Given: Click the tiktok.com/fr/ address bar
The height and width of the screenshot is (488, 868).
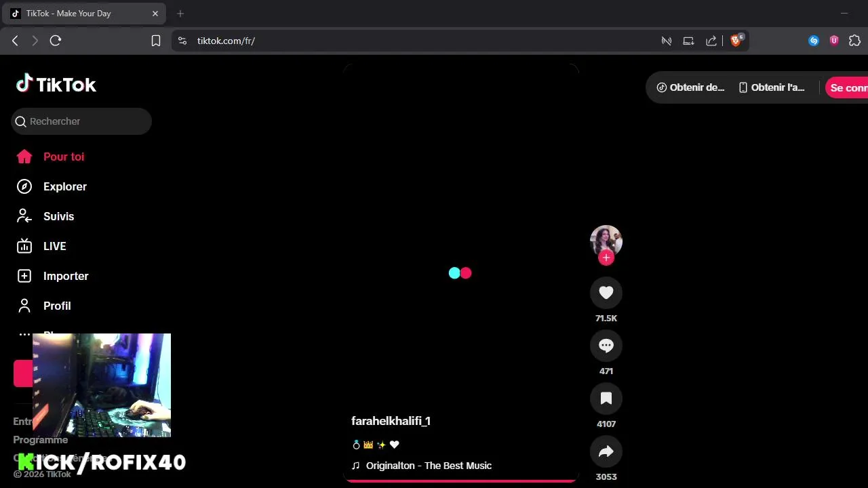Looking at the screenshot, I should [x=226, y=41].
